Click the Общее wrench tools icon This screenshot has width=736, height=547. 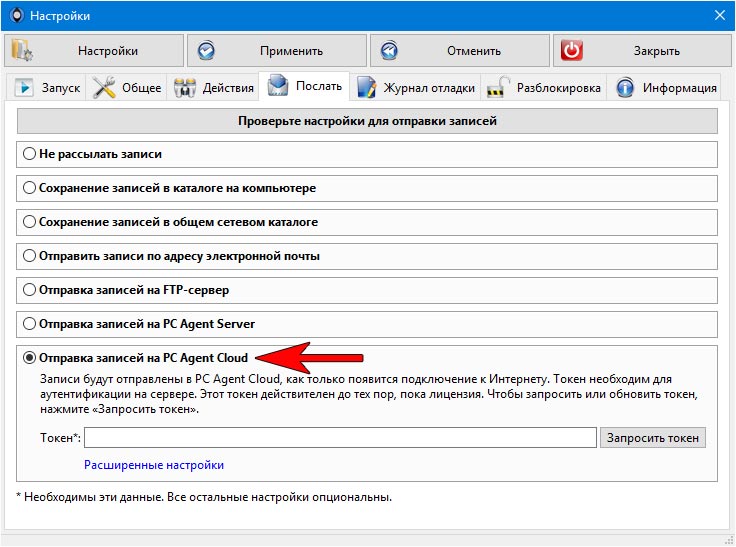(x=105, y=88)
